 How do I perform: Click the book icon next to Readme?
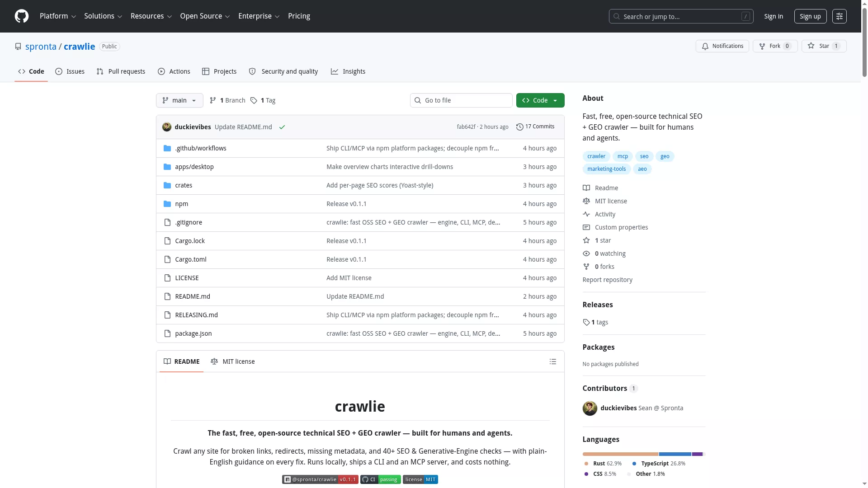(x=586, y=188)
